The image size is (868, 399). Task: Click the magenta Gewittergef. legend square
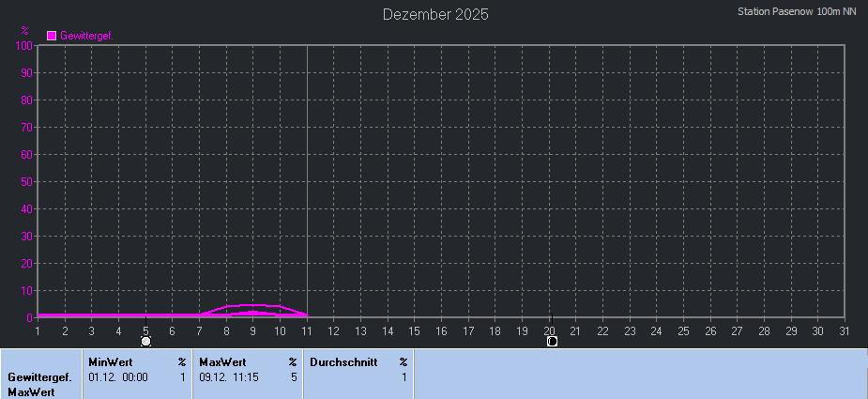[x=52, y=36]
